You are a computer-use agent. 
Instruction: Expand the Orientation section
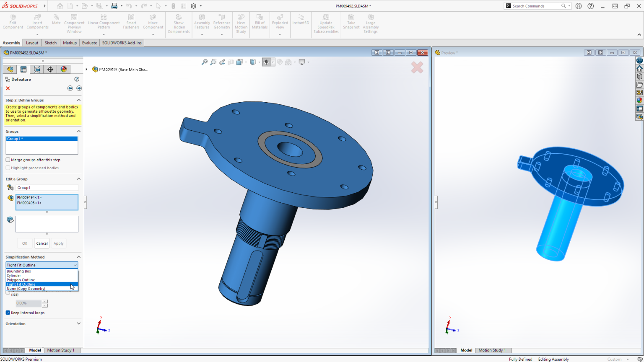[78, 323]
